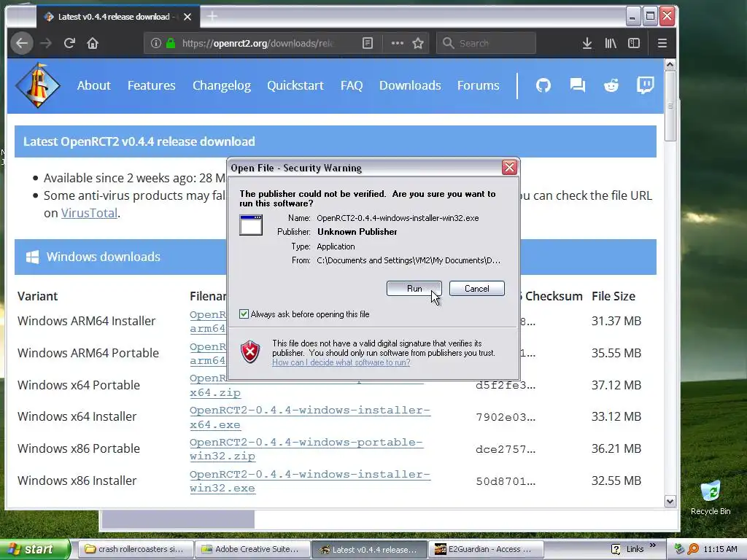Download OpenRCT2-0.4.4-windows-portable-win32.zip link

[306, 449]
